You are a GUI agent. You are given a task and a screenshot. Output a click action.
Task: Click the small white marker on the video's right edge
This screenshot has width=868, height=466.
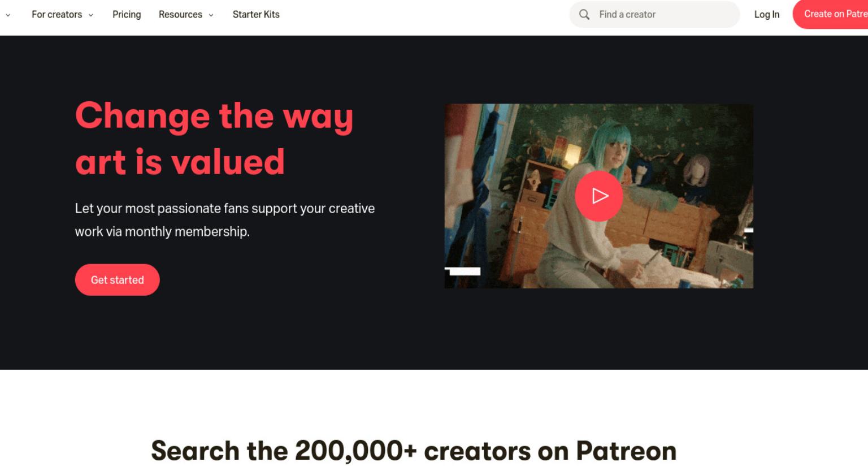pos(749,230)
